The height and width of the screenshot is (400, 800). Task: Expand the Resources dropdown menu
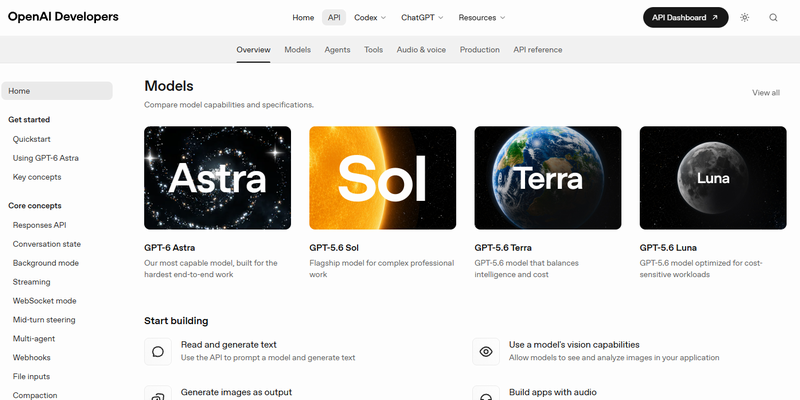tap(482, 17)
